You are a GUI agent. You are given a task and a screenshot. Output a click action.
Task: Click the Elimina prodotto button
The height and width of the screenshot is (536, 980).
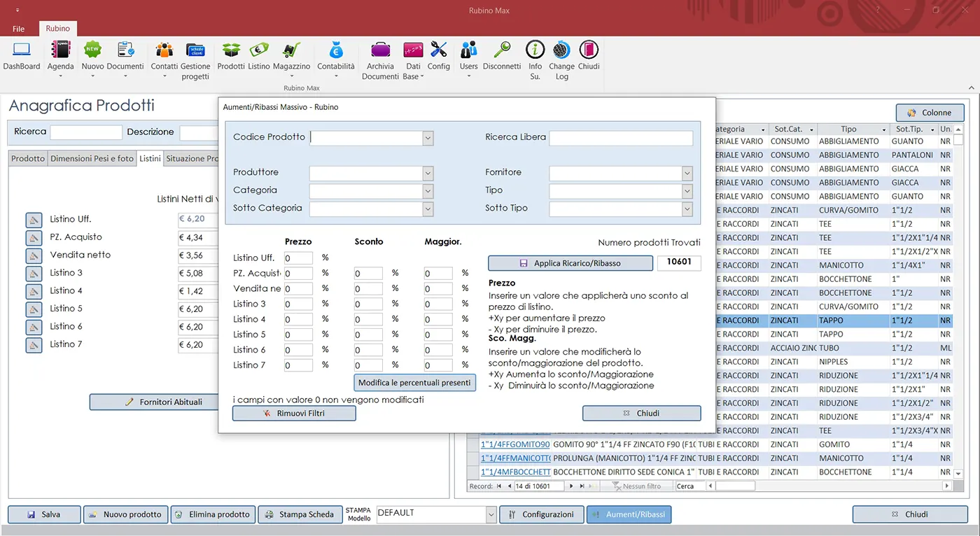click(213, 514)
